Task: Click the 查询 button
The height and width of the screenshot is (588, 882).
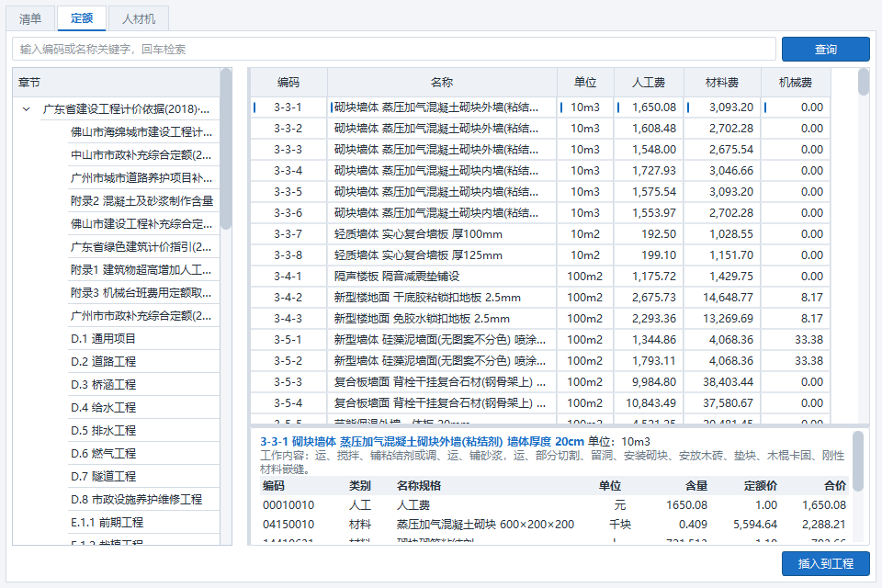Action: (825, 49)
